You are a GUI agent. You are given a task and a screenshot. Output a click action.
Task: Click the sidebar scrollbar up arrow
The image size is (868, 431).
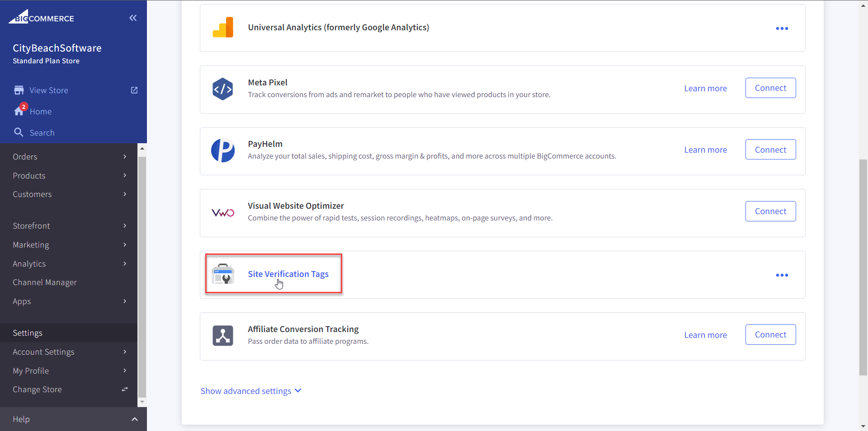[x=142, y=148]
